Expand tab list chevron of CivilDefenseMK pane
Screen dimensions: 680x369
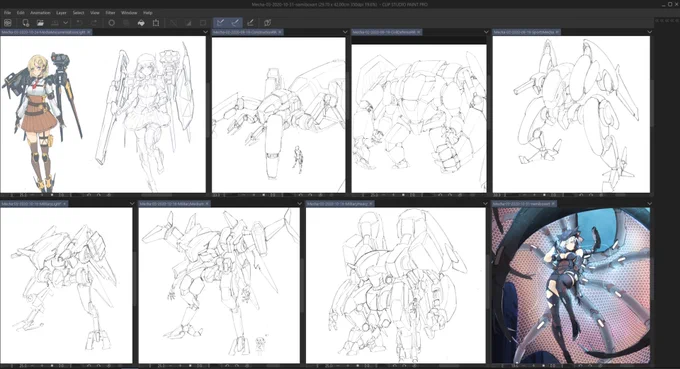pyautogui.click(x=486, y=32)
